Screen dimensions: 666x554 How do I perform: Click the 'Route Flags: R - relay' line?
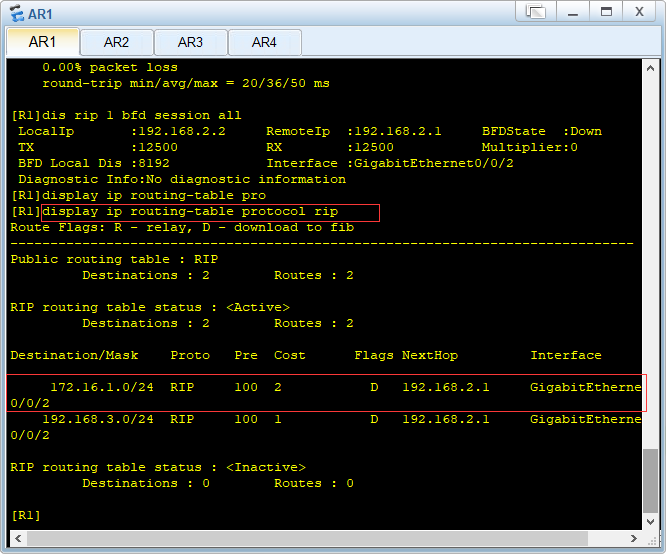[182, 227]
